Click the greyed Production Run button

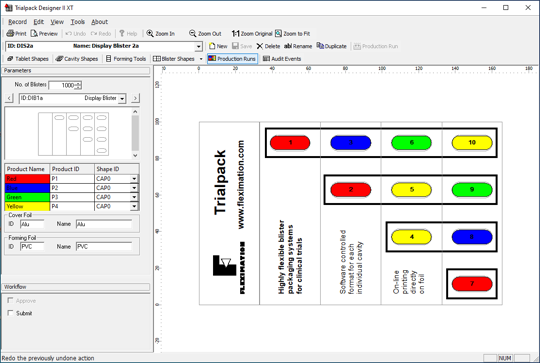coord(376,46)
